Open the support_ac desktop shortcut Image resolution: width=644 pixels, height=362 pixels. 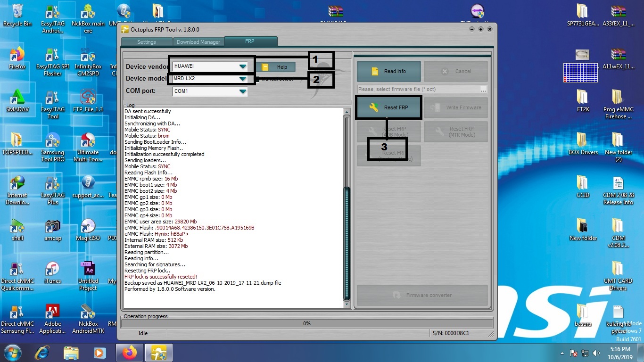click(88, 187)
